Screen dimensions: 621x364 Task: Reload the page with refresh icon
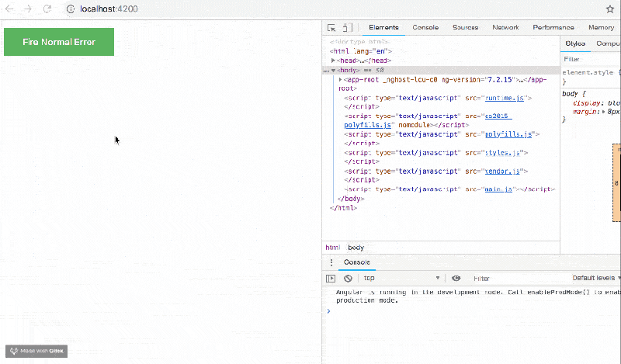(47, 9)
